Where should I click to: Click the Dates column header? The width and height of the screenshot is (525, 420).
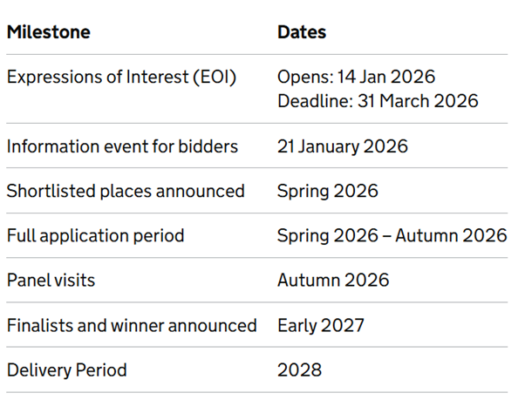tap(302, 32)
